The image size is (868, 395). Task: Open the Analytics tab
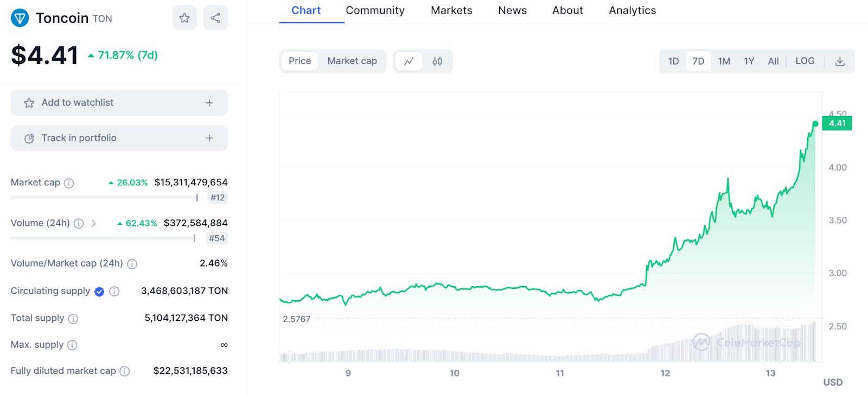click(x=633, y=10)
